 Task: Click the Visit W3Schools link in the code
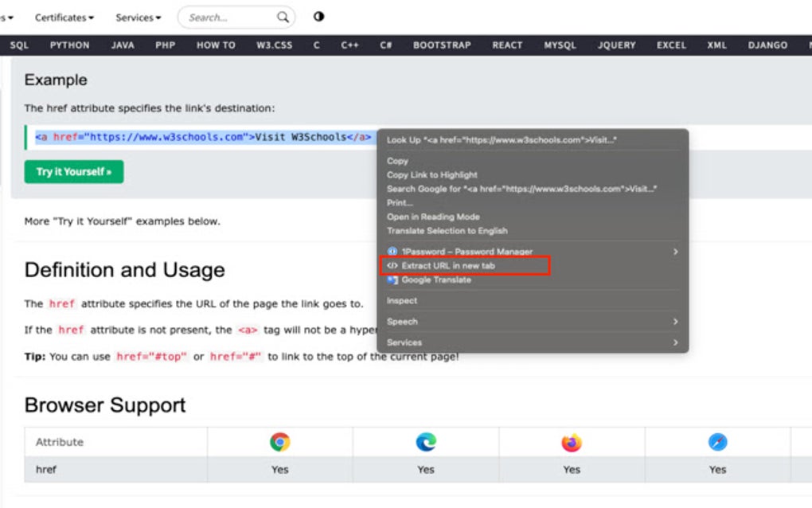click(x=310, y=136)
